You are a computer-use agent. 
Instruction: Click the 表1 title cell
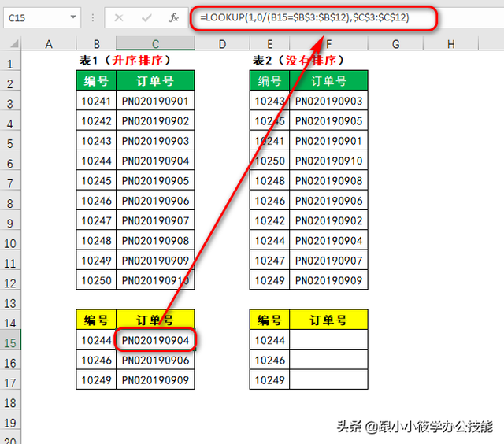click(125, 60)
